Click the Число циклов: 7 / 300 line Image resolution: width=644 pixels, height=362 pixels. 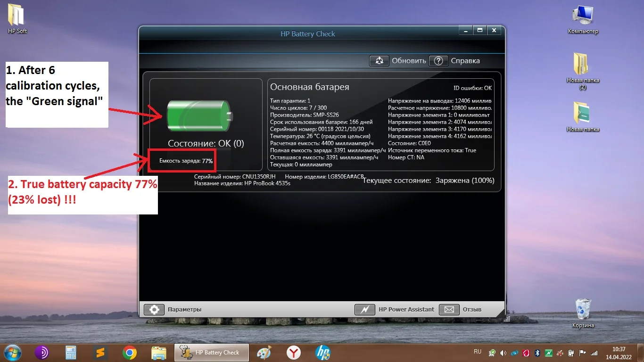point(298,108)
